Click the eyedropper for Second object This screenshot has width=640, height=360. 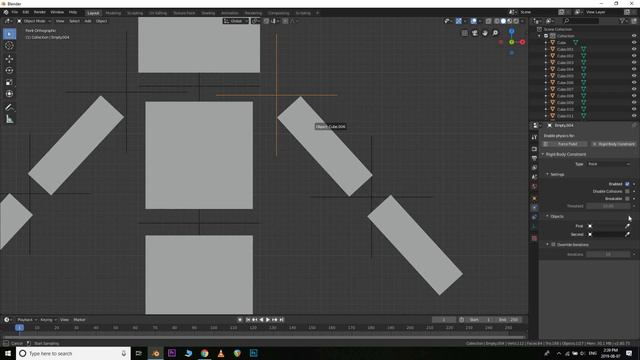(x=627, y=234)
